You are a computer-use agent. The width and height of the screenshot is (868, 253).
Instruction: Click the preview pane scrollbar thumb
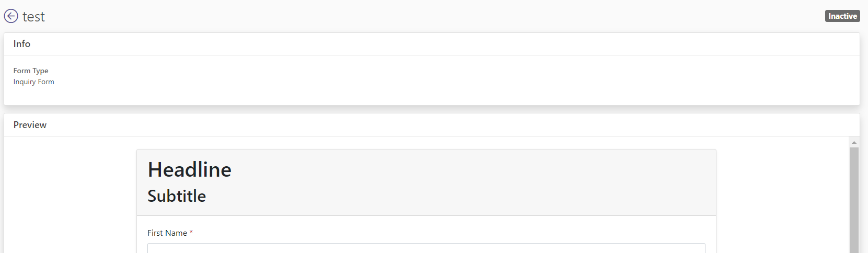(854, 200)
